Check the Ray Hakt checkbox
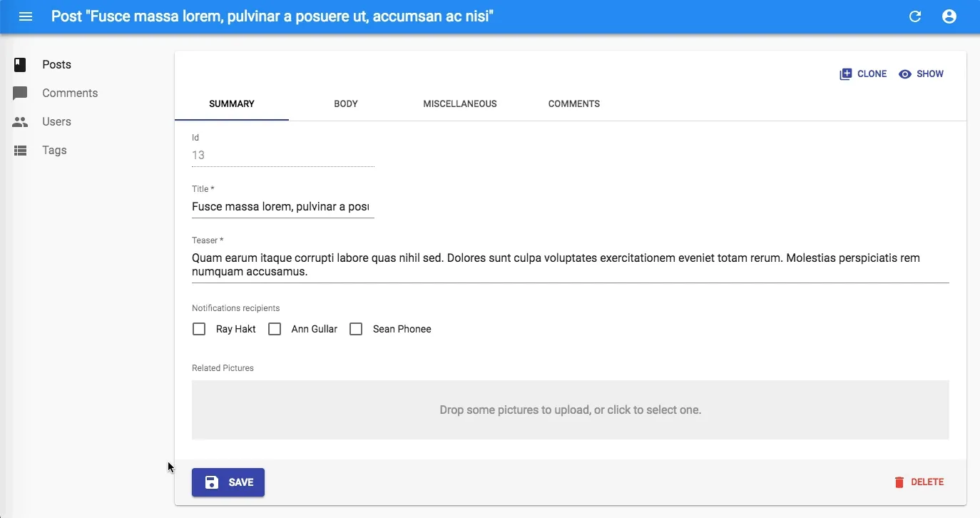Viewport: 980px width, 518px height. (199, 329)
